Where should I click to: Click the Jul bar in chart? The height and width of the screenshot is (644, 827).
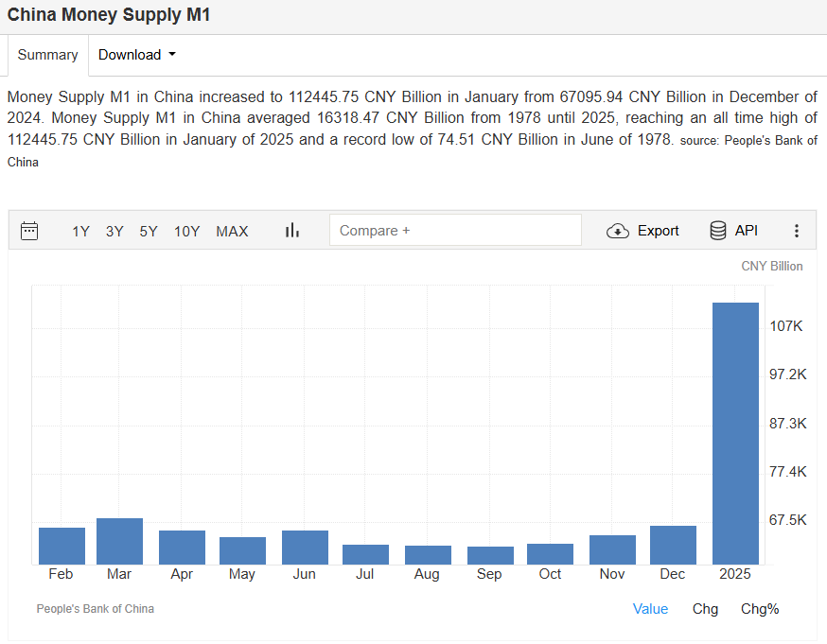pyautogui.click(x=365, y=554)
